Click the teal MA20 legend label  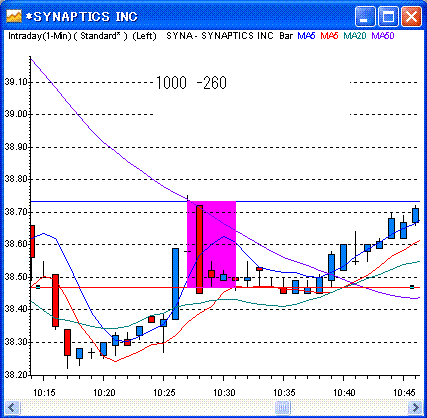355,36
